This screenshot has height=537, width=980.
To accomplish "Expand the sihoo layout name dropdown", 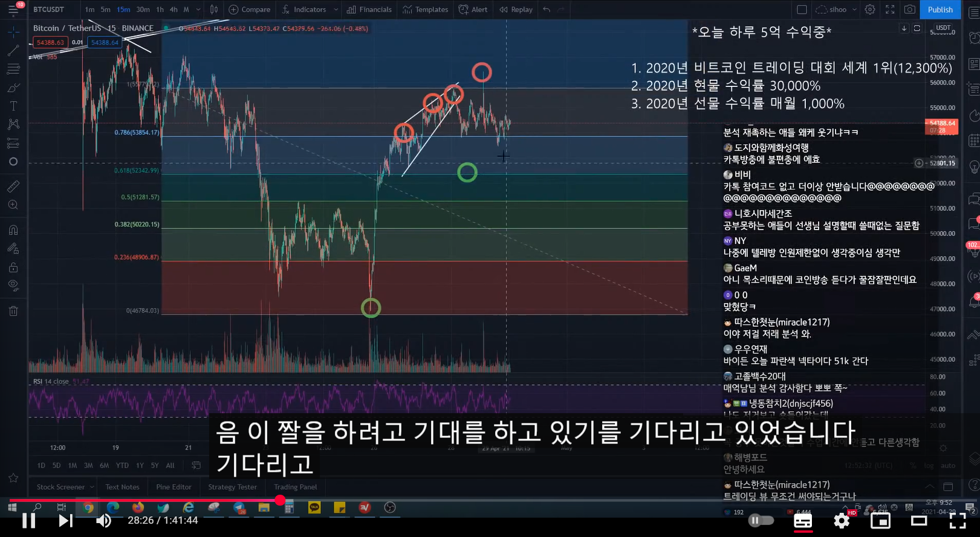I will tap(854, 10).
